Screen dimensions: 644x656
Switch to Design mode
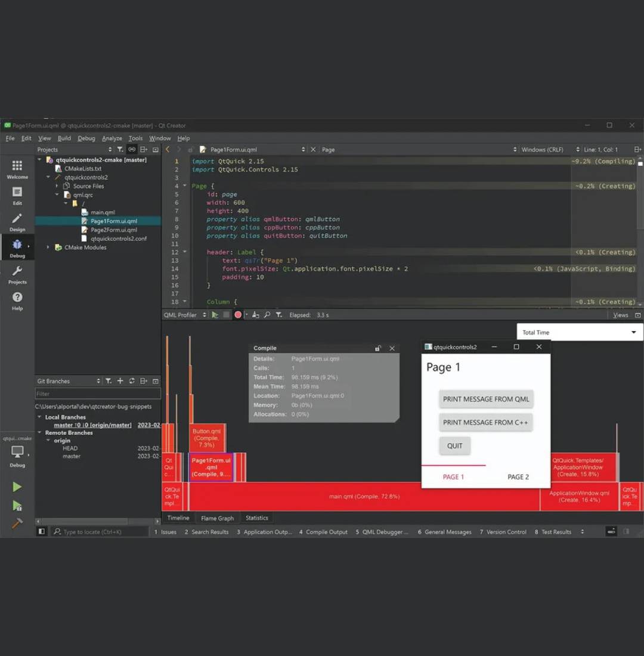17,222
